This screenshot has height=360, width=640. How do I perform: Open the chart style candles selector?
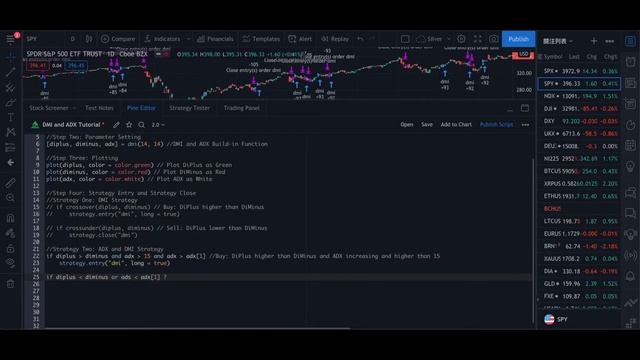click(x=89, y=39)
